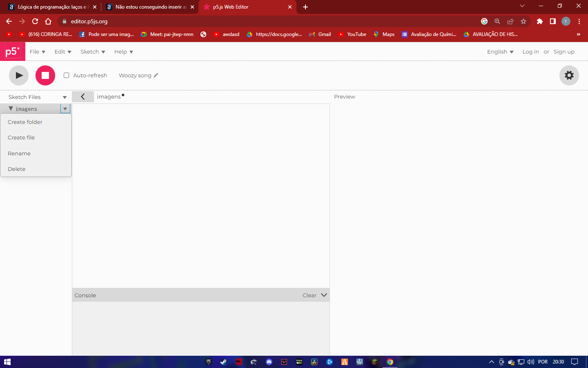The image size is (588, 368).
Task: Open the Help menu
Action: 124,52
